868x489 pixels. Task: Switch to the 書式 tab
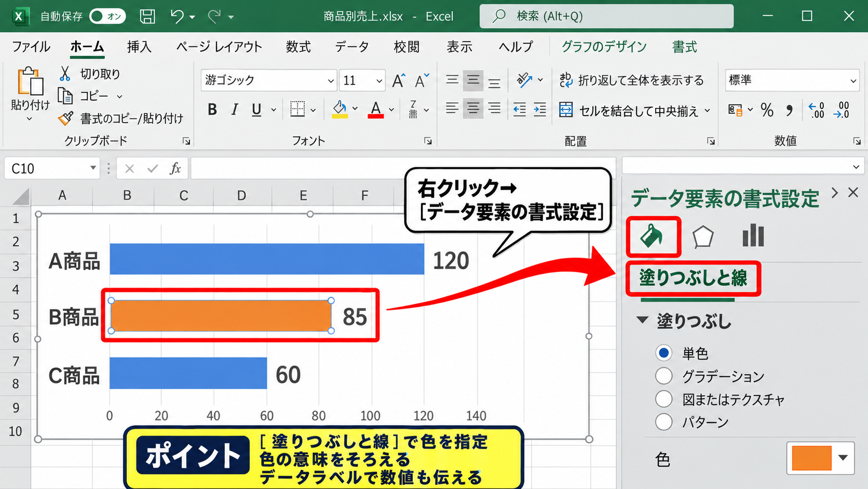click(x=685, y=47)
